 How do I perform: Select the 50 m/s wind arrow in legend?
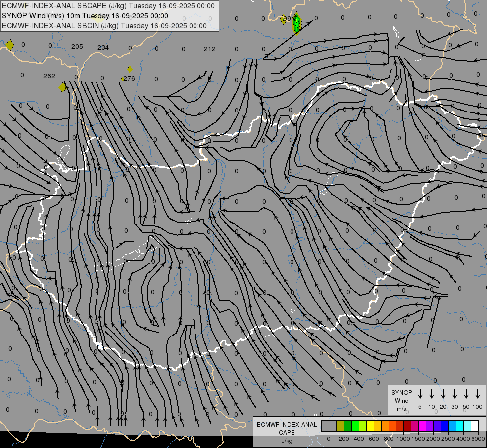pyautogui.click(x=466, y=394)
